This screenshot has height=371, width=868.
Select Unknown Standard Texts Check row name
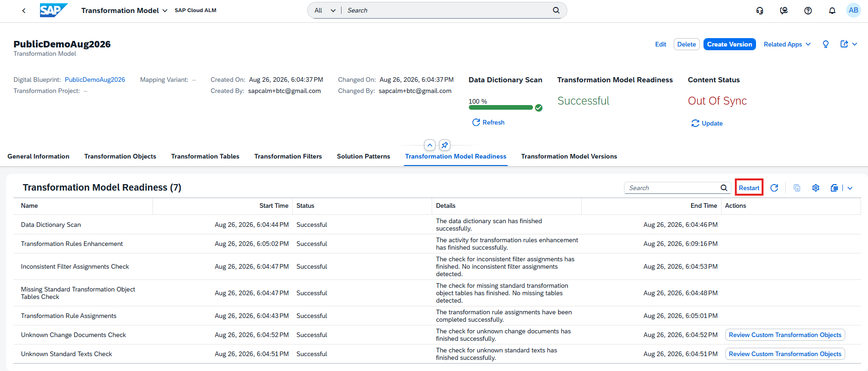tap(66, 354)
